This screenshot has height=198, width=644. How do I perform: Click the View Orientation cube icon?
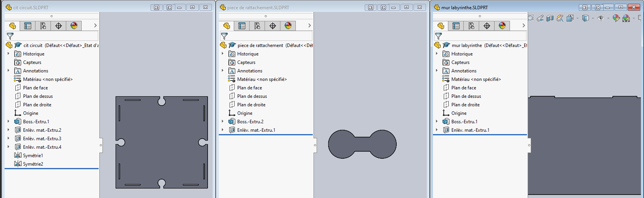tap(570, 18)
